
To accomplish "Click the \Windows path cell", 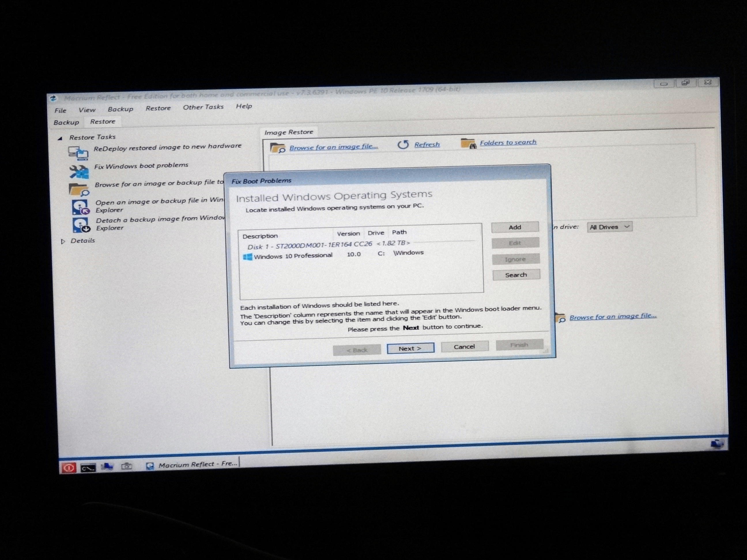I will click(408, 253).
